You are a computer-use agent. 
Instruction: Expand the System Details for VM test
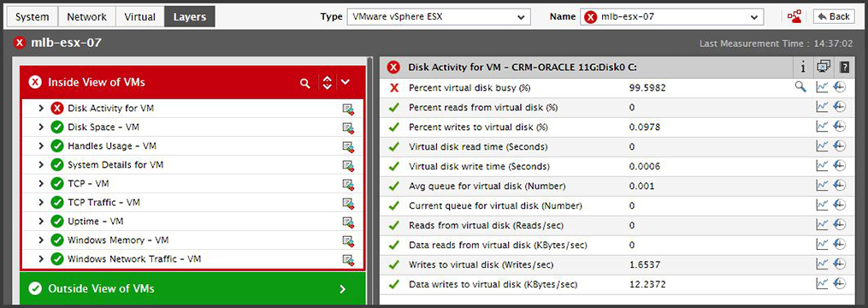pos(41,165)
